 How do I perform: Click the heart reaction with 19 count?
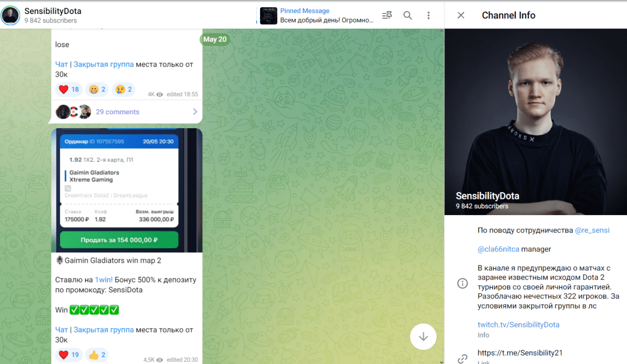[69, 355]
